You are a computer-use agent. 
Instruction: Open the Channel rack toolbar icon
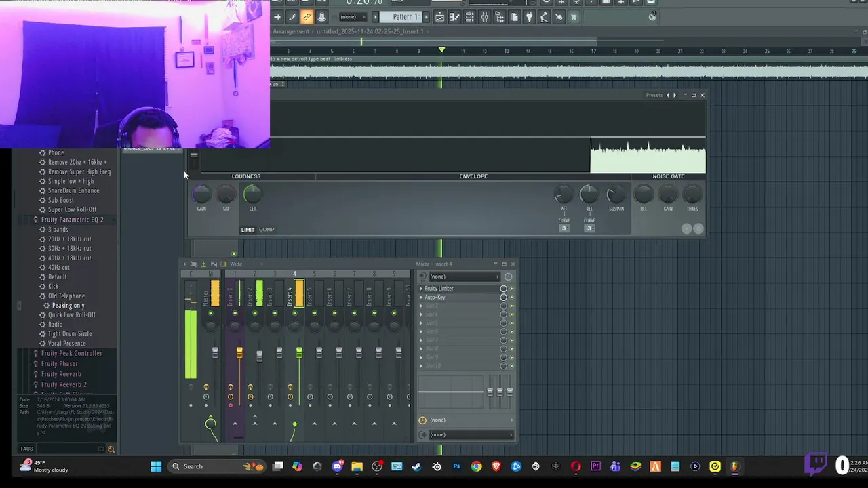coord(469,17)
